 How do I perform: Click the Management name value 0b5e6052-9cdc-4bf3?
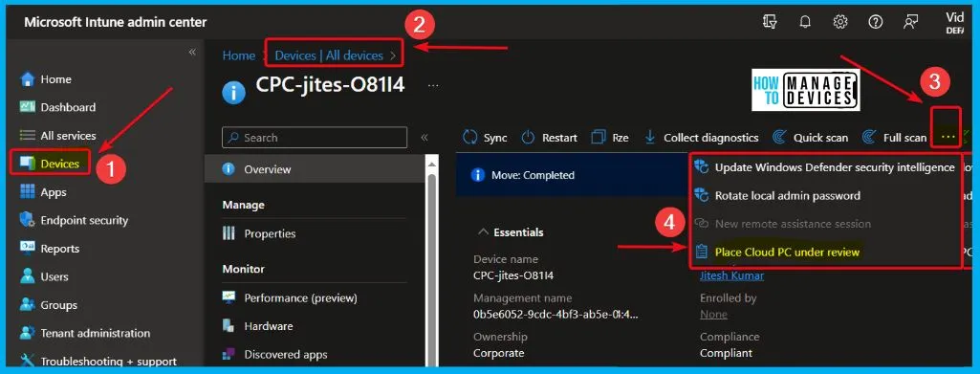555,314
